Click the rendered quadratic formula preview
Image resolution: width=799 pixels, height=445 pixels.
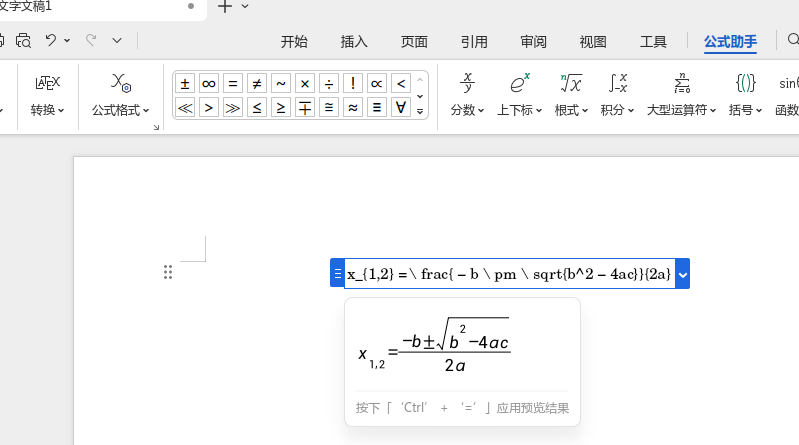coord(435,345)
